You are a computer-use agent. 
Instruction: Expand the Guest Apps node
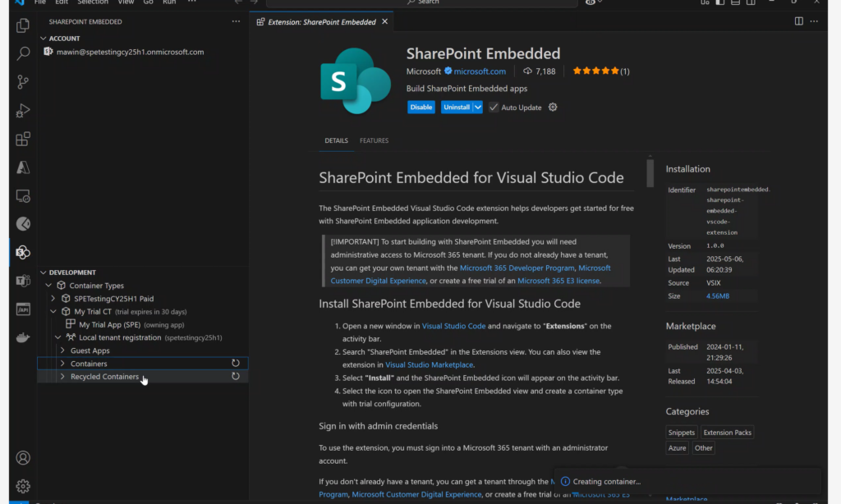[62, 351]
